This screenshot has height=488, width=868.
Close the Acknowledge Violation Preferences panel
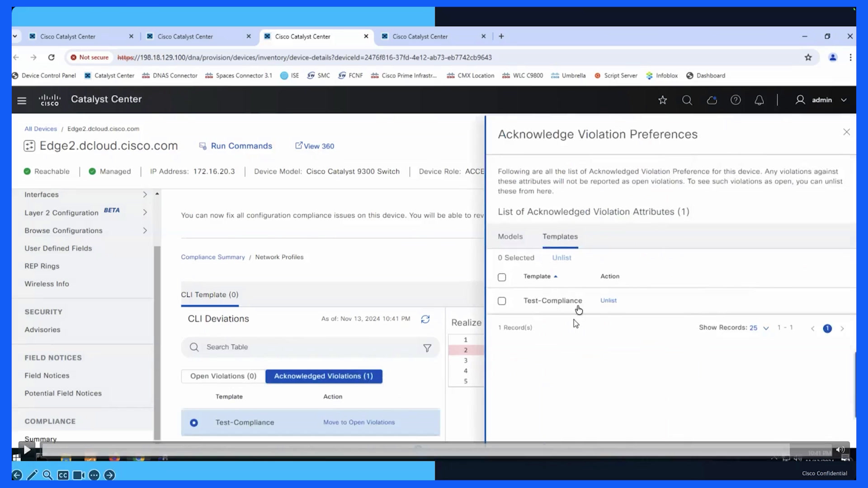(x=847, y=132)
